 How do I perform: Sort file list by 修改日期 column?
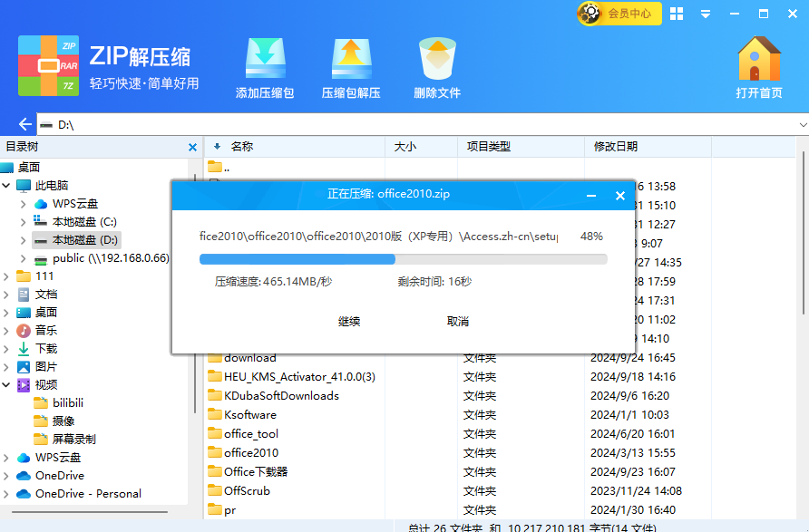pyautogui.click(x=615, y=146)
